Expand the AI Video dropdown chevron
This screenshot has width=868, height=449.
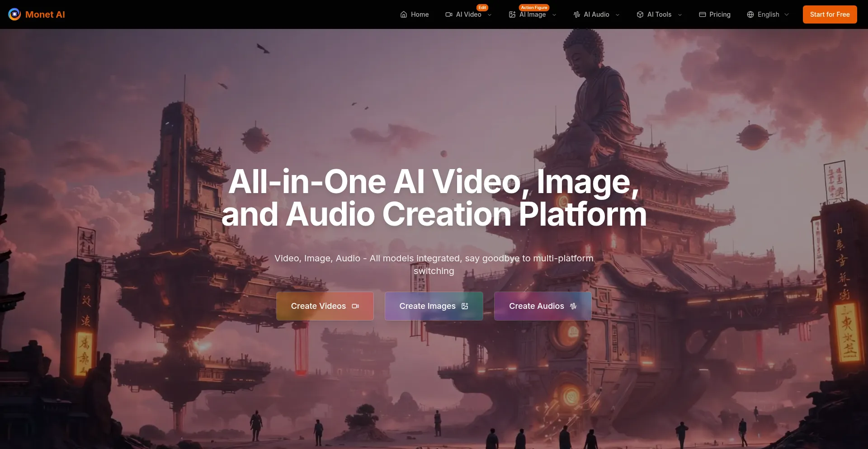(490, 15)
